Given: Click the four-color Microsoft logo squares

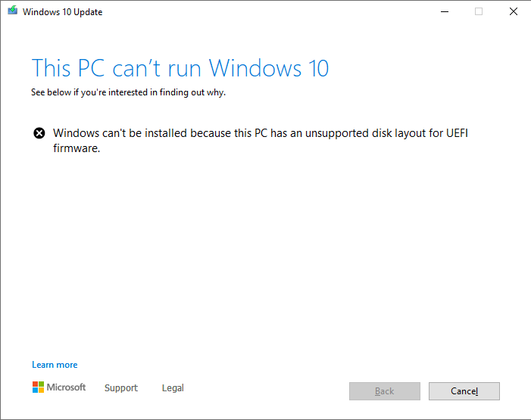Looking at the screenshot, I should [38, 387].
